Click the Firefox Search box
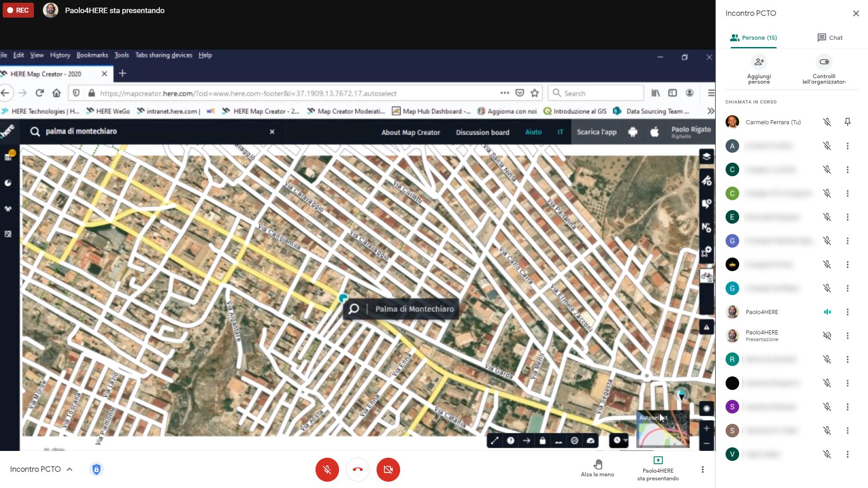This screenshot has height=488, width=868. [596, 93]
